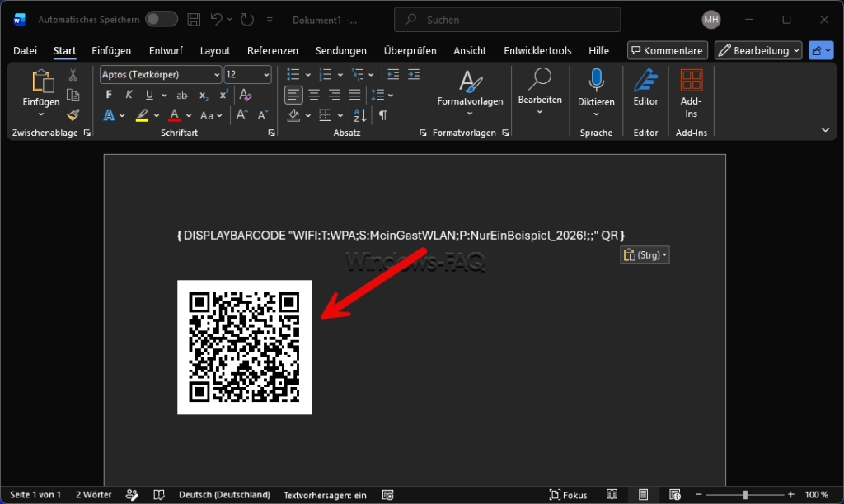Start Diktieren dictation
Image resolution: width=844 pixels, height=504 pixels.
coord(596,93)
